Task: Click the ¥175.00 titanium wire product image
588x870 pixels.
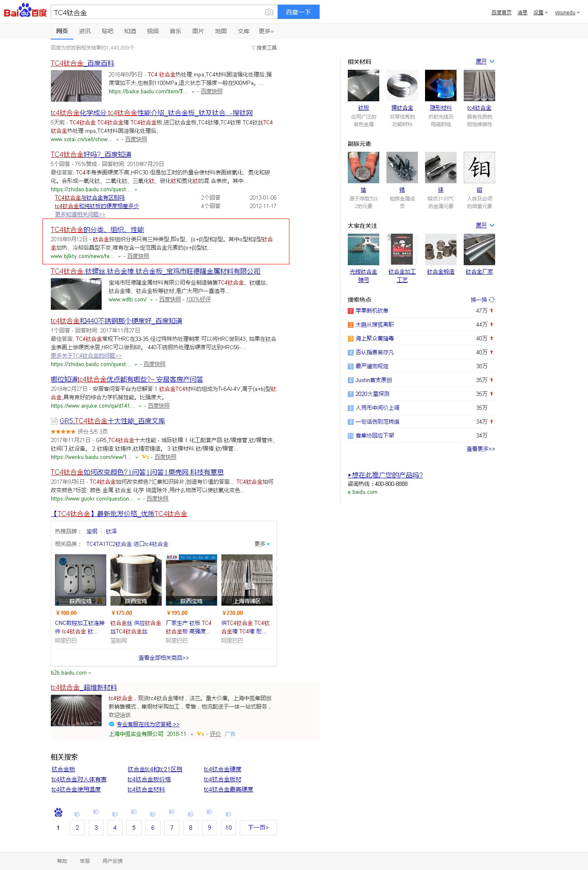Action: (x=136, y=580)
